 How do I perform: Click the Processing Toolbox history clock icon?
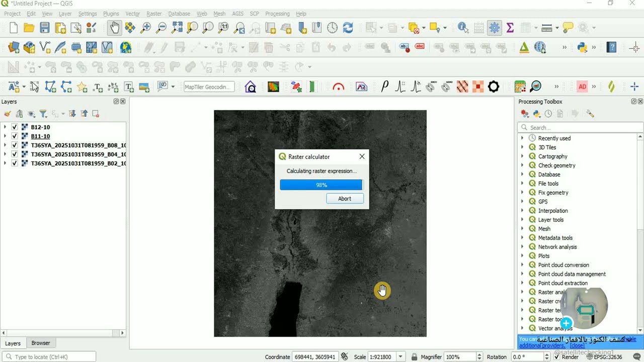[x=548, y=114]
